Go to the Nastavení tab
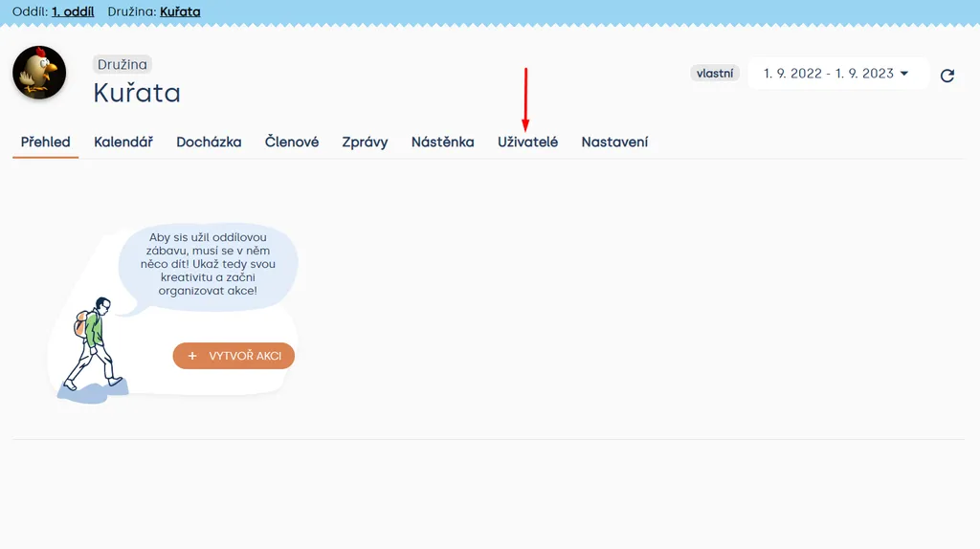The height and width of the screenshot is (549, 980). (614, 142)
